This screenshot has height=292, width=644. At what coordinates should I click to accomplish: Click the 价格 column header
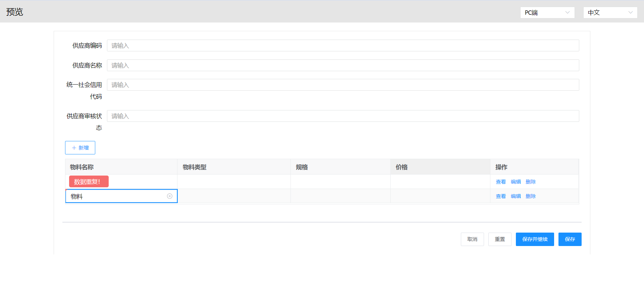coord(401,167)
